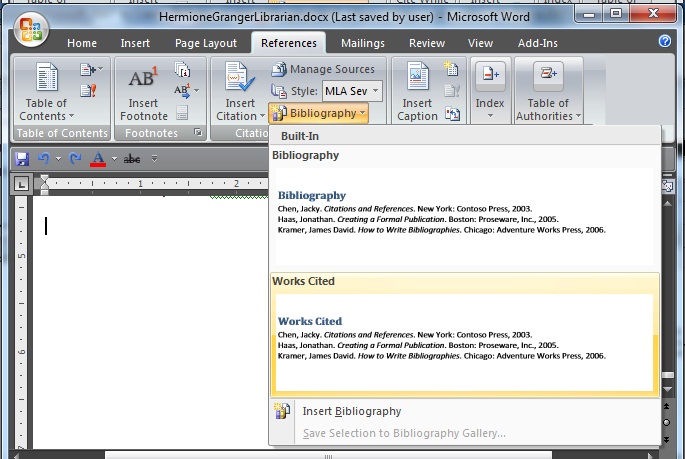Select the References tab
Image resolution: width=685 pixels, height=459 pixels.
(x=289, y=43)
